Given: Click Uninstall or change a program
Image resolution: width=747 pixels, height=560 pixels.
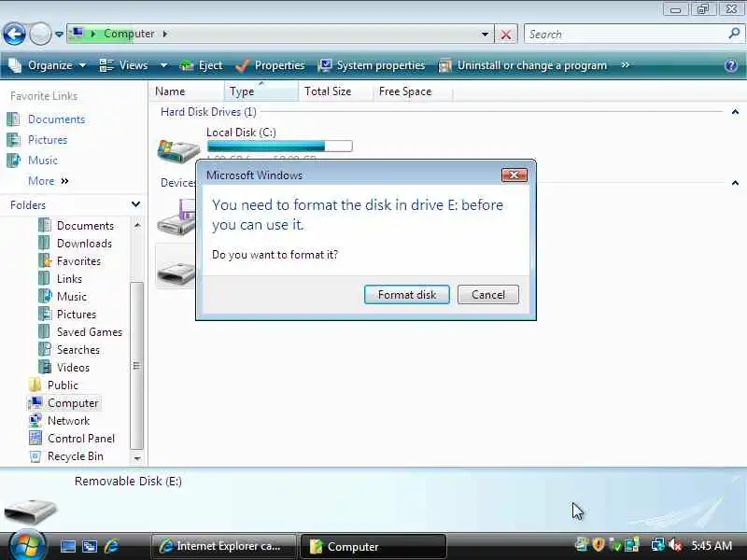Looking at the screenshot, I should (x=523, y=65).
